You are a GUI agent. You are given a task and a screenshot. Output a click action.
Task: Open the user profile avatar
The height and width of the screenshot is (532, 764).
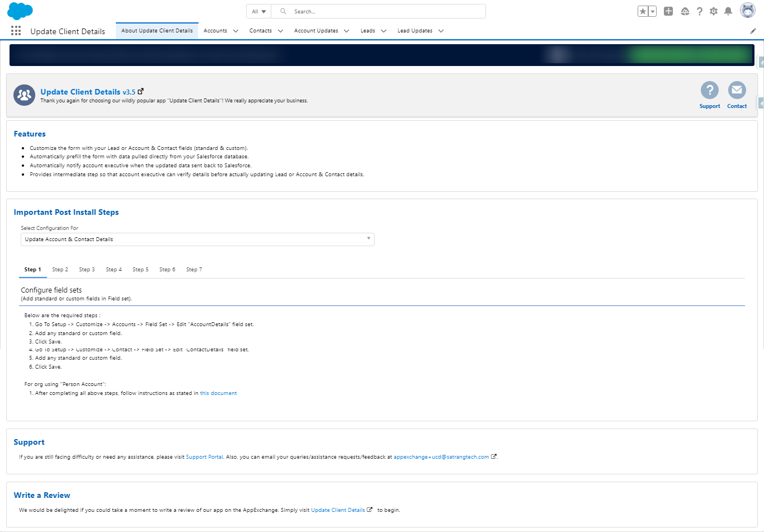pos(748,11)
